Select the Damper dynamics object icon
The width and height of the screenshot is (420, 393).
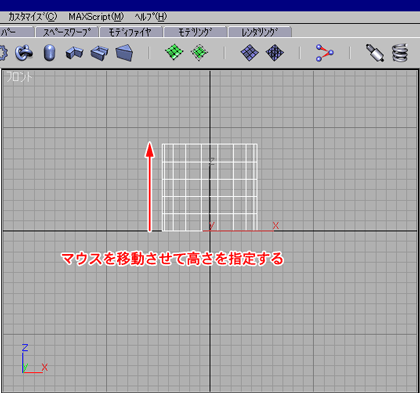375,53
